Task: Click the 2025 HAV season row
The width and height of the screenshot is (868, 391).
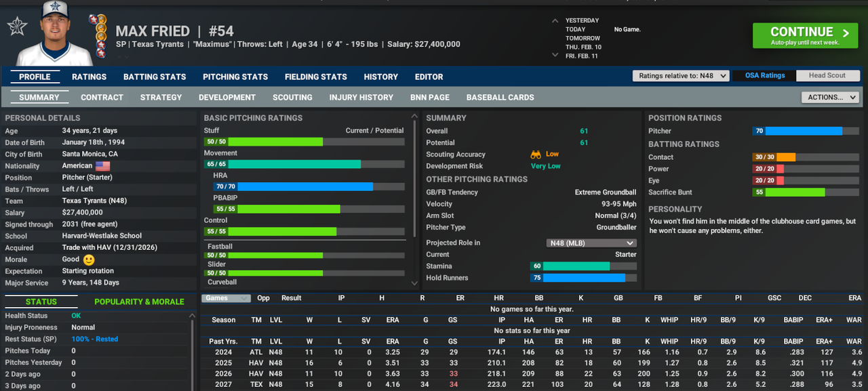Action: click(x=534, y=363)
